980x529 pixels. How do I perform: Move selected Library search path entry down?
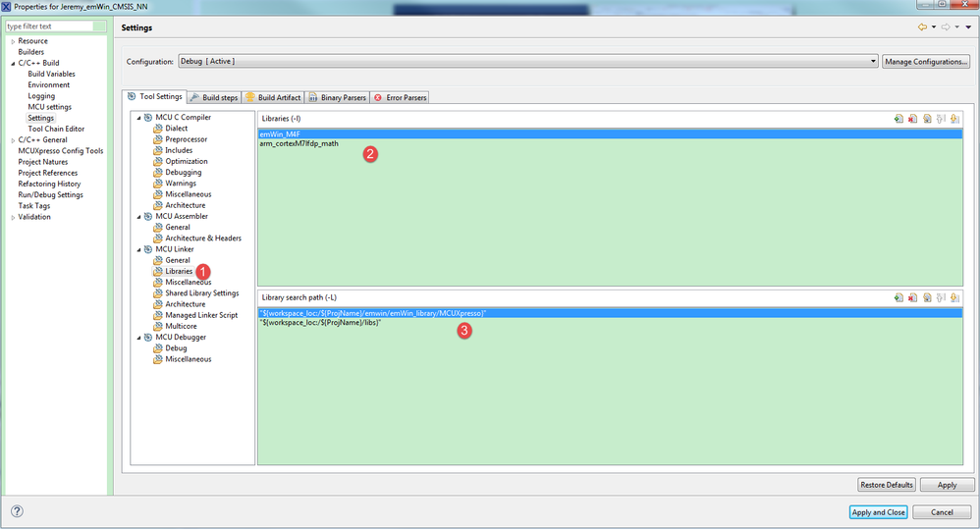tap(955, 298)
